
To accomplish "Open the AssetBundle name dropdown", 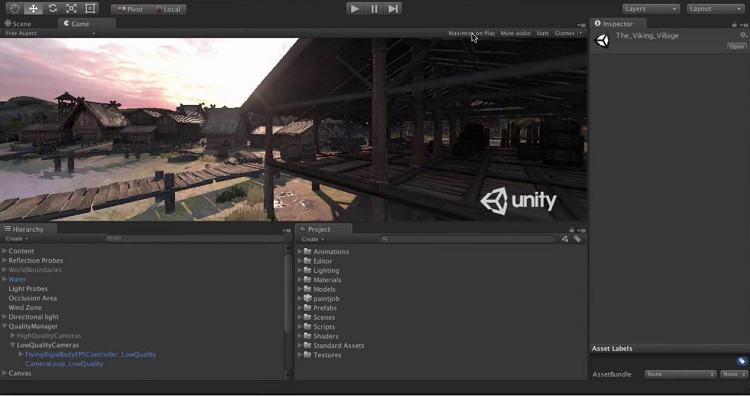I will (x=680, y=374).
